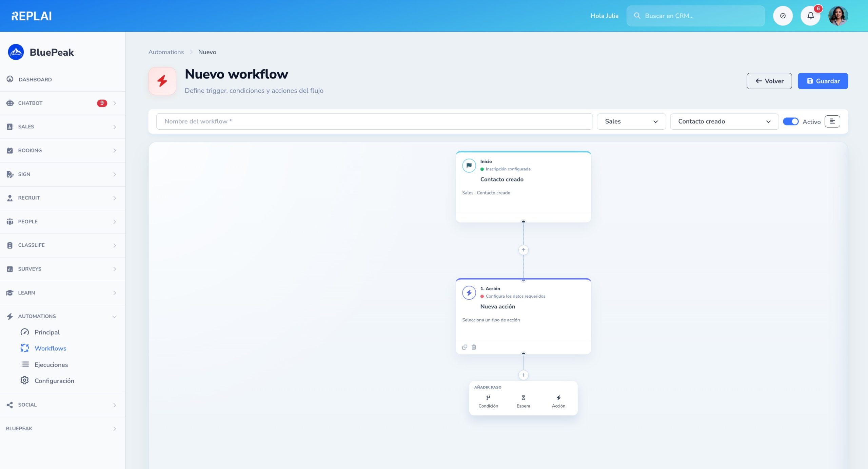
Task: Click the Ejecuciones list icon
Action: point(24,364)
